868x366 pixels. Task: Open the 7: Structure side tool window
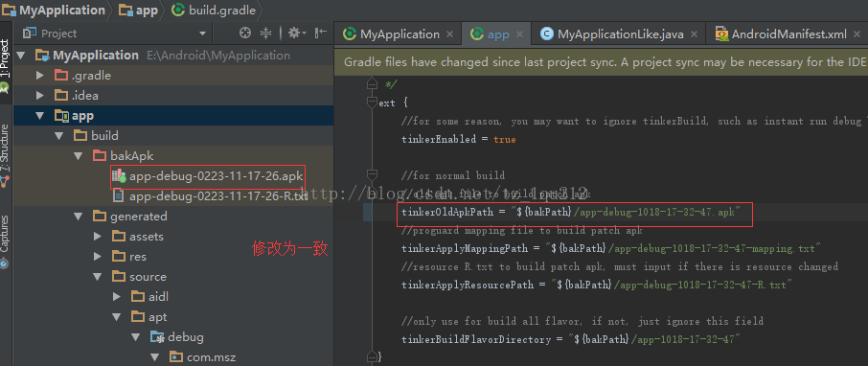point(5,155)
